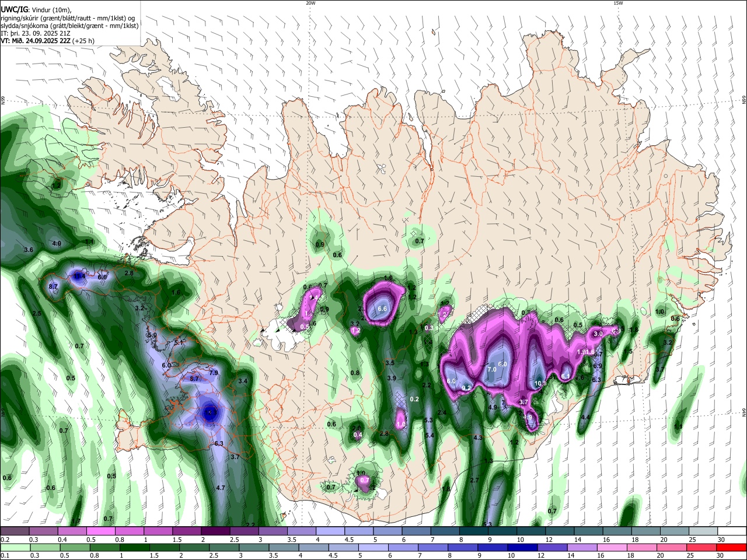Select the dark navy 10 swatch in rain legend
The image size is (747, 560).
pyautogui.click(x=522, y=547)
